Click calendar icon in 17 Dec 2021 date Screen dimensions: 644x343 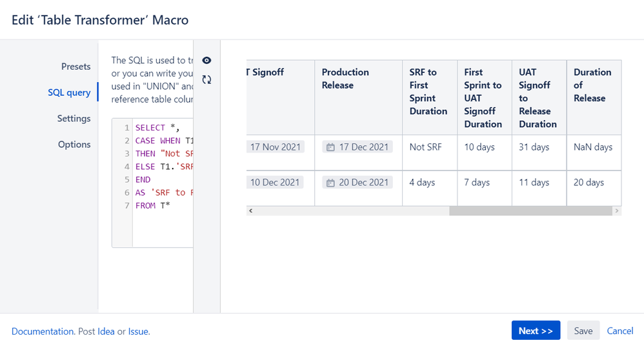330,147
